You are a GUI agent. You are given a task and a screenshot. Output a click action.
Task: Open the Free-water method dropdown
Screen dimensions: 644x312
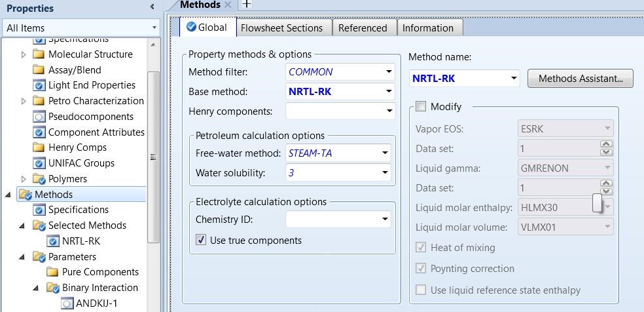(x=385, y=153)
